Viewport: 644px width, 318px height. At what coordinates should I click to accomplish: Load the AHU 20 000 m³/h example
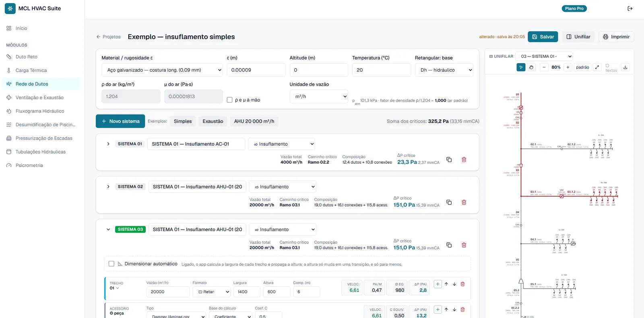click(254, 121)
